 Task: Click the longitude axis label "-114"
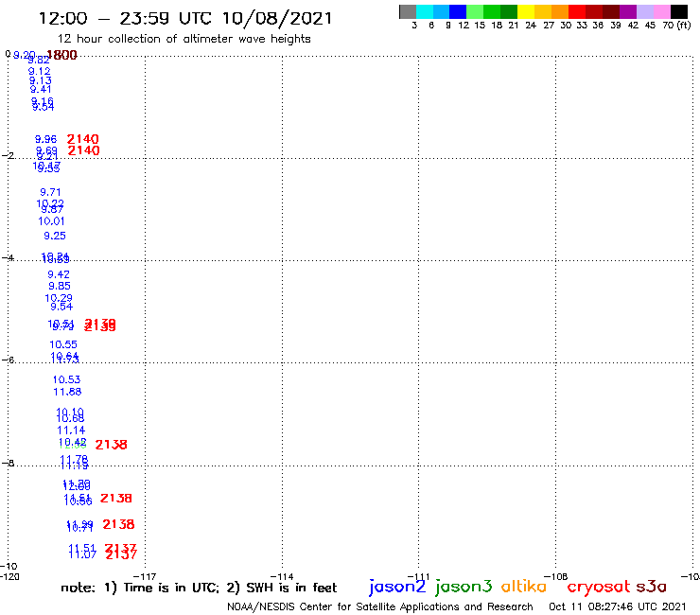[282, 576]
